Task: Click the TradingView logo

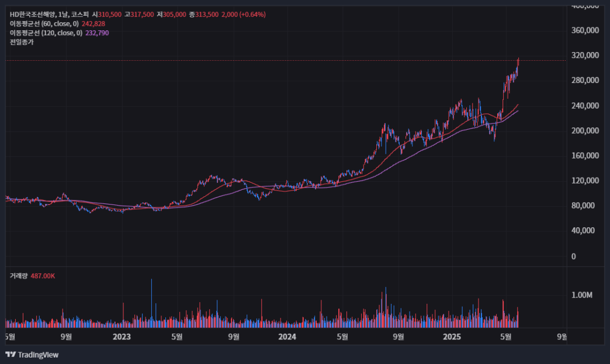Action: (x=11, y=354)
